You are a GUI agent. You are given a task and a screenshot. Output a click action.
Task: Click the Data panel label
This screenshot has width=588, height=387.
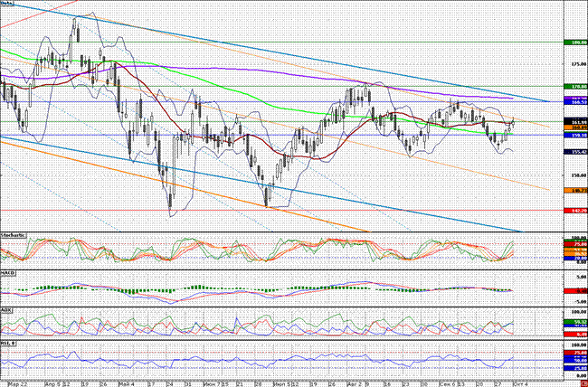click(x=11, y=5)
